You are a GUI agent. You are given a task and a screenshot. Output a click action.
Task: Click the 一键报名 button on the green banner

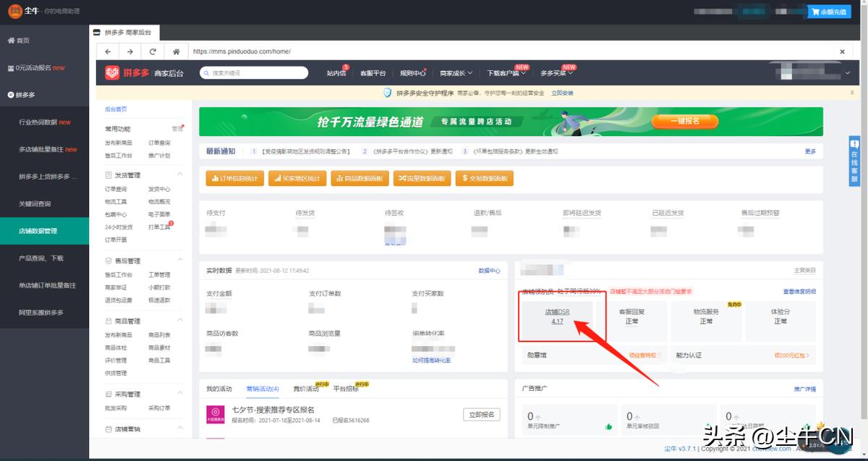tap(684, 121)
